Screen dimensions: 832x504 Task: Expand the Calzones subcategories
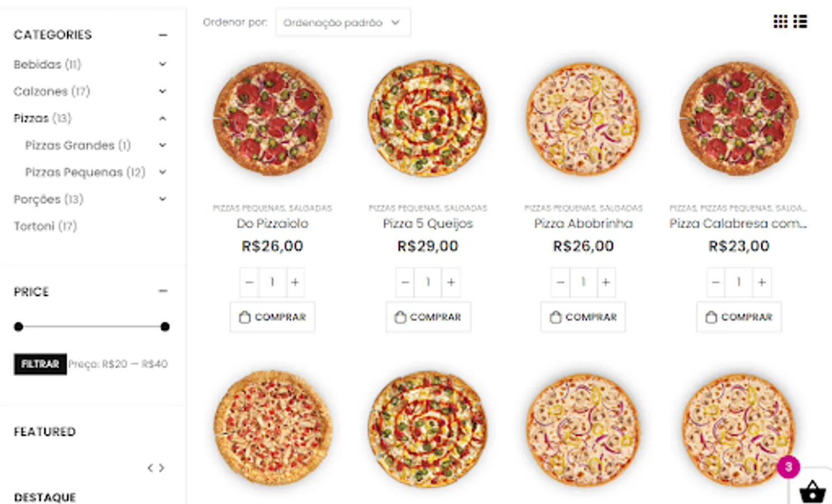pyautogui.click(x=162, y=91)
